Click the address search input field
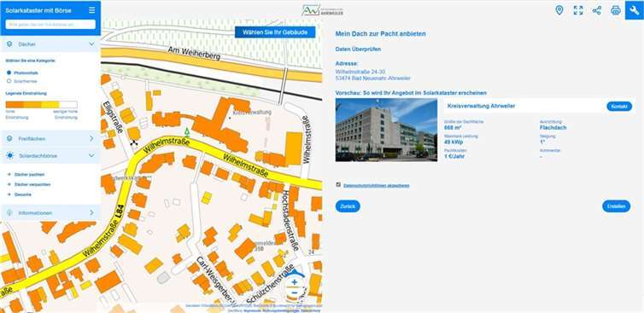 50,25
